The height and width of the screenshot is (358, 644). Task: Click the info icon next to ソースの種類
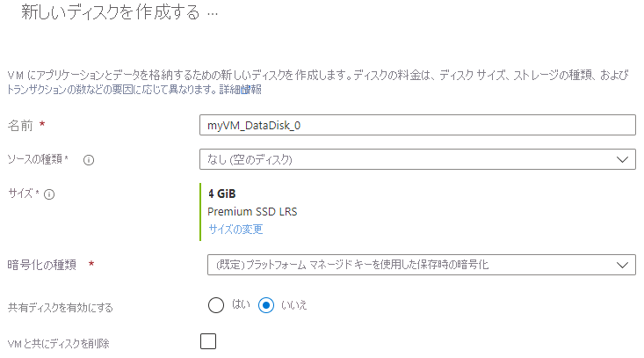[89, 160]
